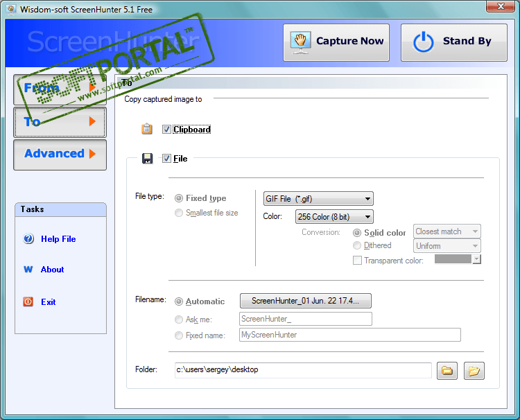Open the Advanced settings tab
520x420 pixels.
60,155
